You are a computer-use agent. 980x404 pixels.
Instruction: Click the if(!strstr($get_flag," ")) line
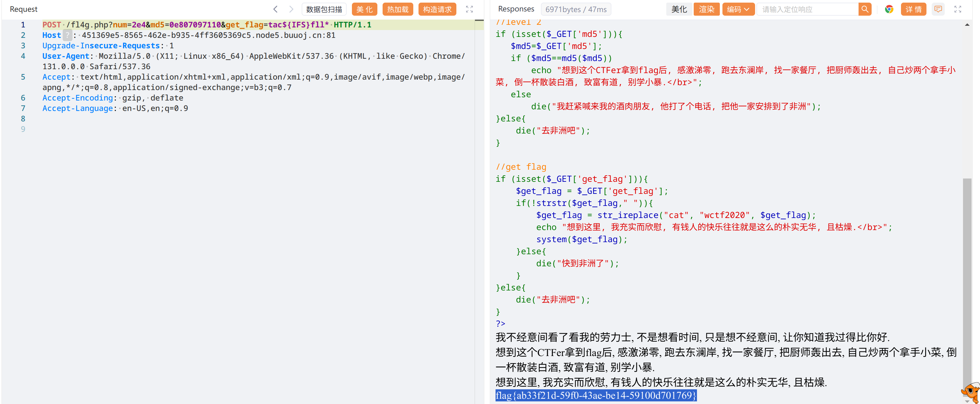tap(584, 203)
